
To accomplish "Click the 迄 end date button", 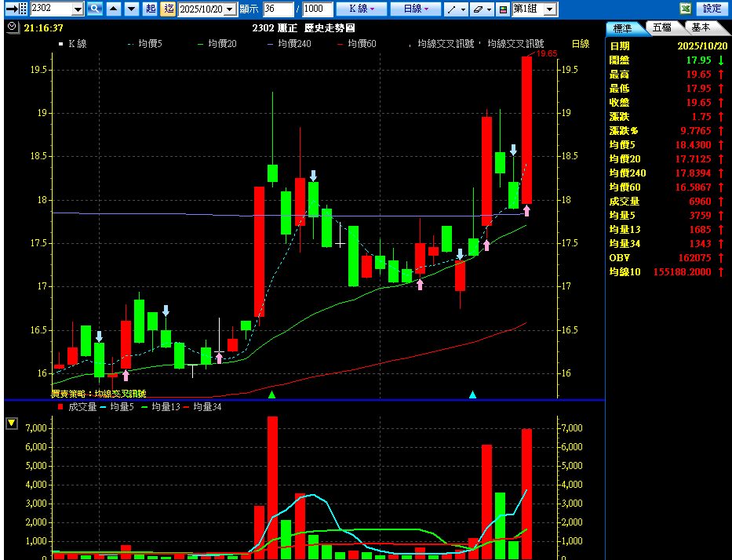I will pyautogui.click(x=168, y=9).
